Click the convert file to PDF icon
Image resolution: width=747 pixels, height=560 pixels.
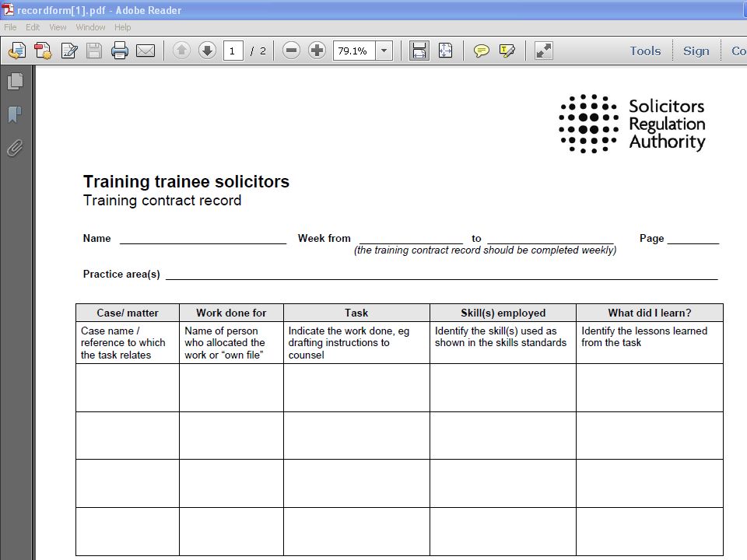(x=43, y=51)
